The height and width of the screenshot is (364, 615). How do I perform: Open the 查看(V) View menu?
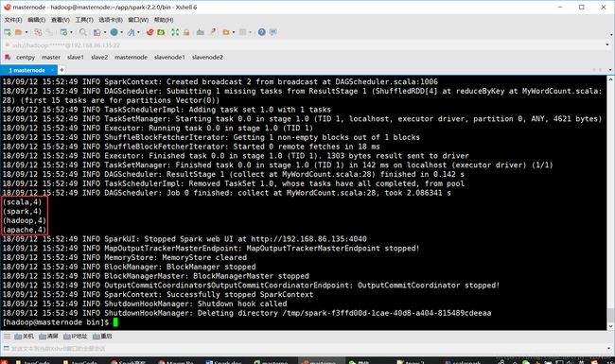click(60, 20)
